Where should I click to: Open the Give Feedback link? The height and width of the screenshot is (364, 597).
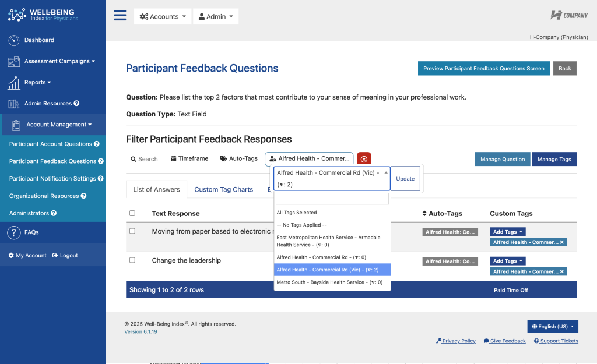504,341
